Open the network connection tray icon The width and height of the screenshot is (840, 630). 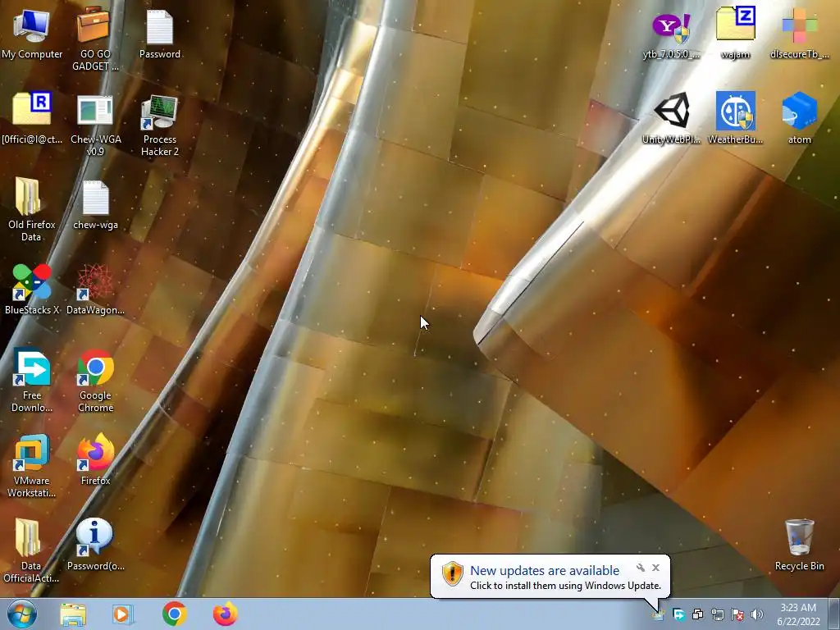click(x=717, y=614)
